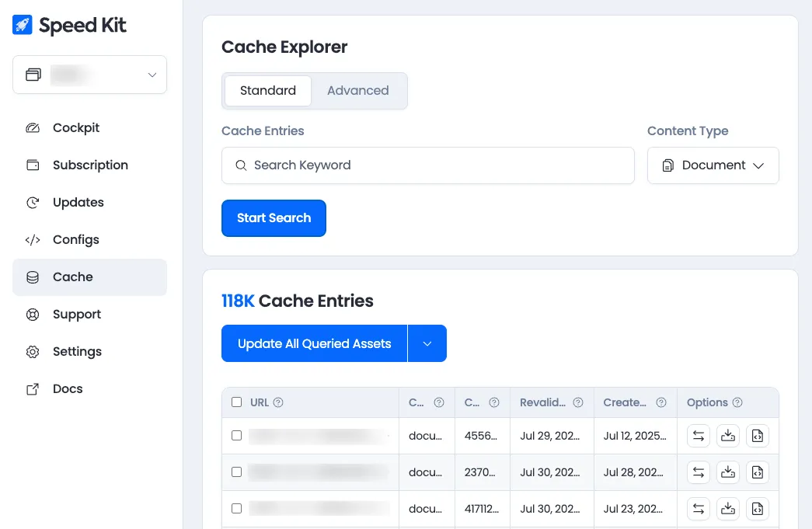The image size is (812, 529).
Task: Click the Cockpit gauge icon
Action: tap(33, 128)
